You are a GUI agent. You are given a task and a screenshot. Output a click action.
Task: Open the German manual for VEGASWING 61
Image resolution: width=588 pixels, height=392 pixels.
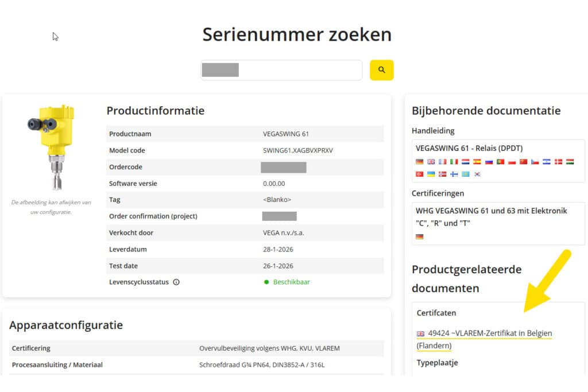click(419, 162)
